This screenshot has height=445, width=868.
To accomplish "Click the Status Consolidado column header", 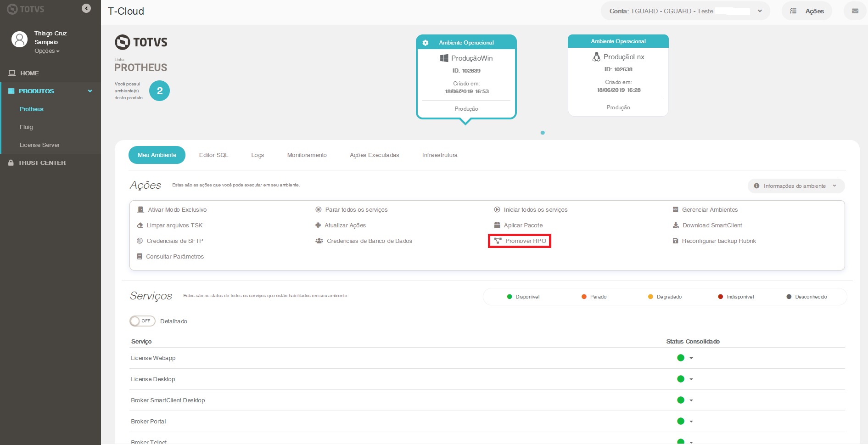I will pos(693,341).
